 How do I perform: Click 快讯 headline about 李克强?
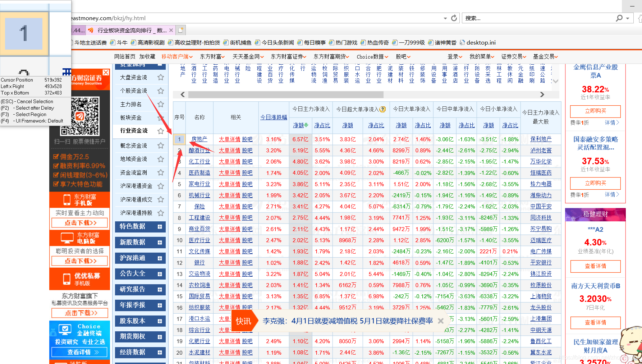click(348, 321)
